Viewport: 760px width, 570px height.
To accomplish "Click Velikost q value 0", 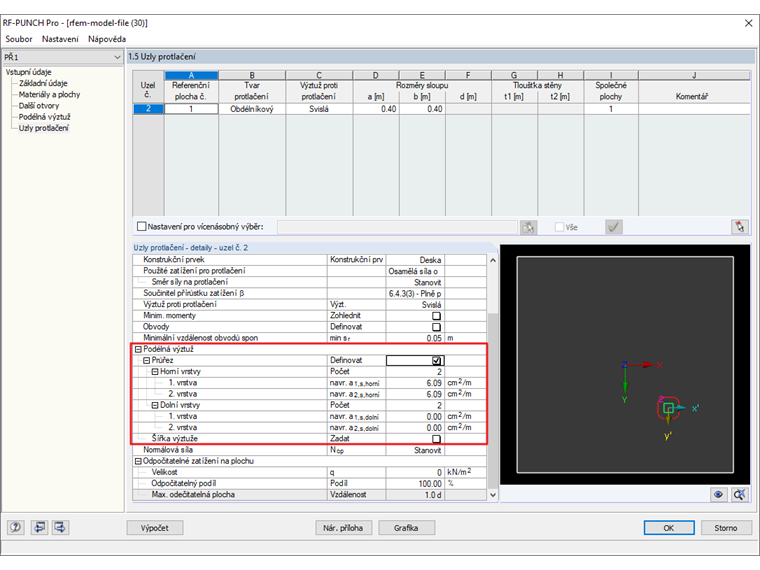I will [x=415, y=473].
